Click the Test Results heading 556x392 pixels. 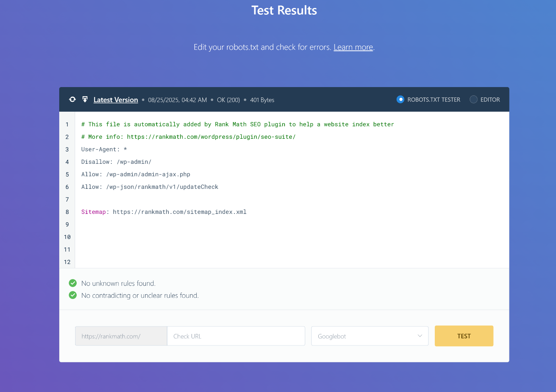[284, 10]
